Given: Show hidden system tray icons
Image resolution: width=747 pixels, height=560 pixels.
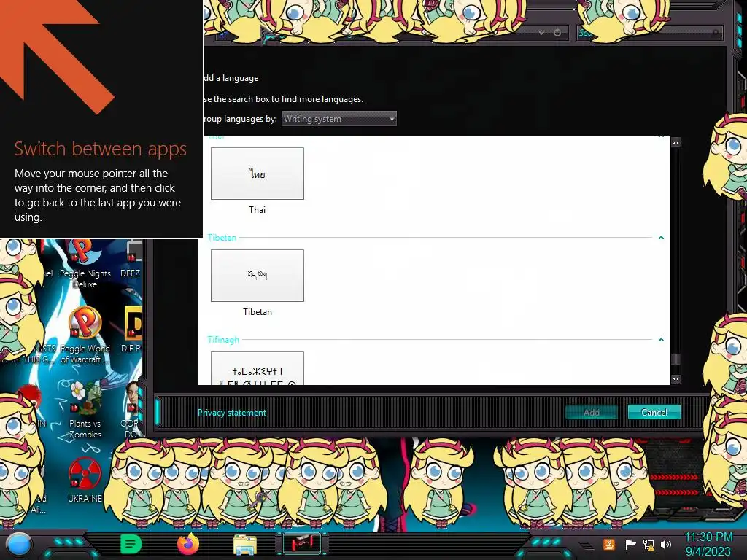Looking at the screenshot, I should [586, 545].
